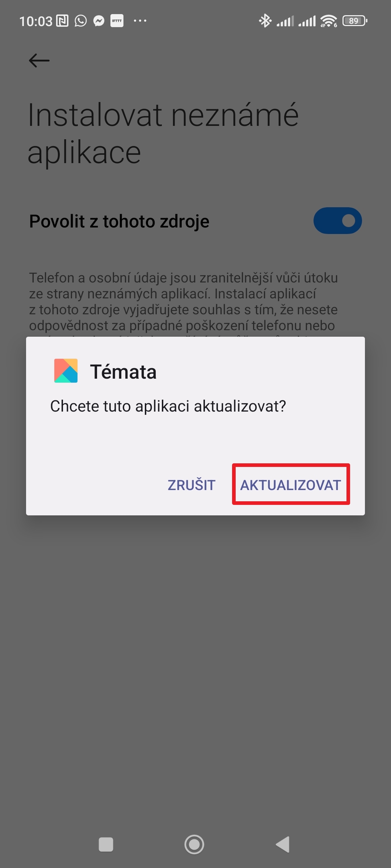The width and height of the screenshot is (391, 868).
Task: Tap the Bluetooth status icon
Action: (x=265, y=21)
